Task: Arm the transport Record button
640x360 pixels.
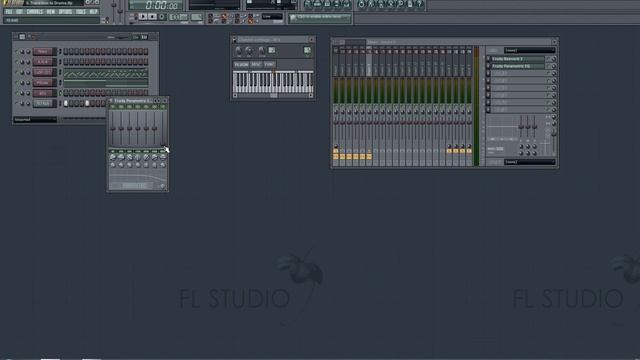Action: [162, 17]
